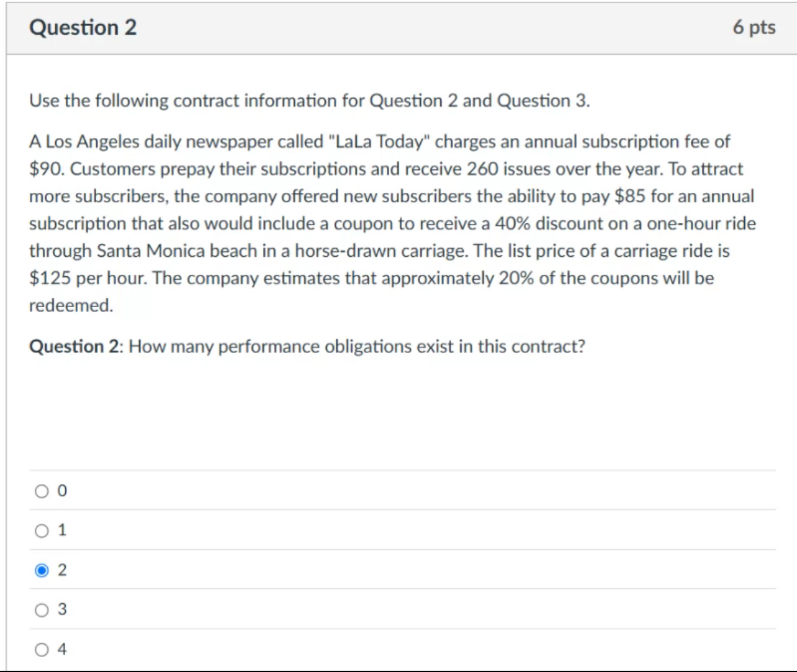
Task: Click the question header region near the points display
Action: click(x=714, y=27)
